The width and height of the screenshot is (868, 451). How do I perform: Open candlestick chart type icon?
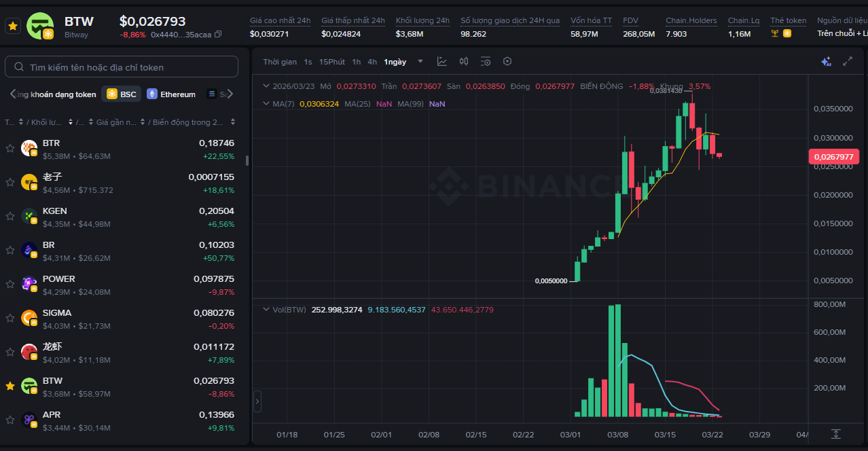(464, 61)
